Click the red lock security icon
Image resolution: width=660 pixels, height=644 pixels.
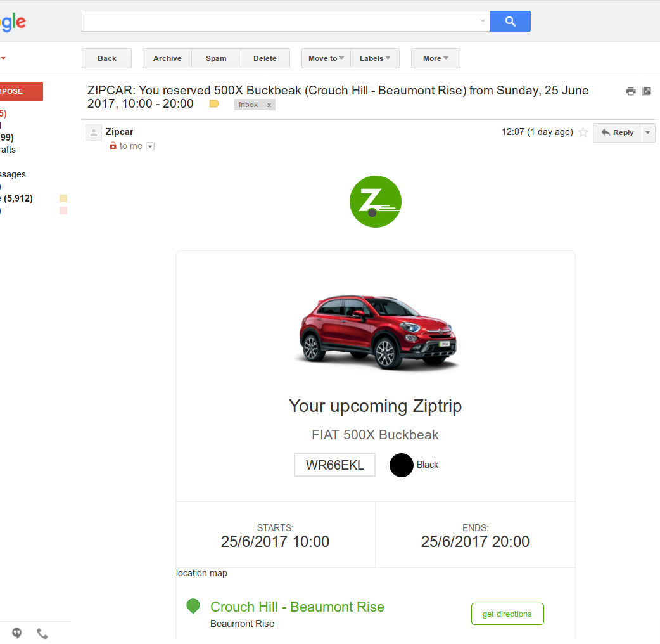113,146
